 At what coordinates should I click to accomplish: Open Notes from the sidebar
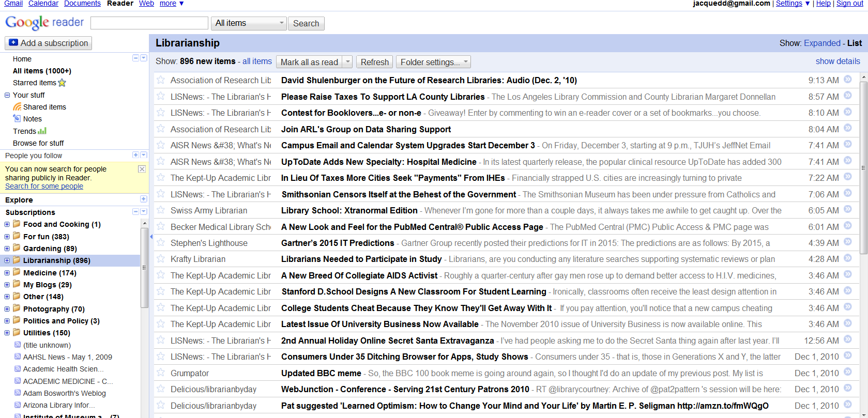[x=27, y=119]
